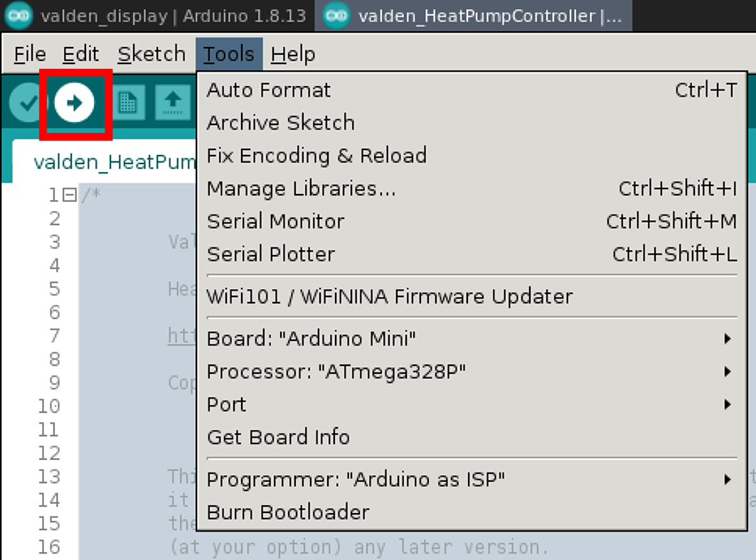Open the Serial Monitor from the Tools menu
This screenshot has width=756, height=560.
click(275, 221)
